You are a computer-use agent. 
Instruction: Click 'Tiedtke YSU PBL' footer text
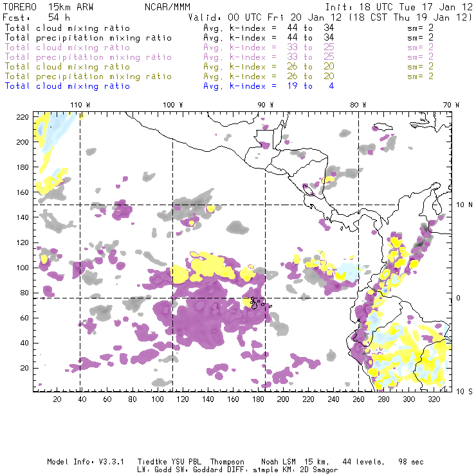tap(169, 462)
